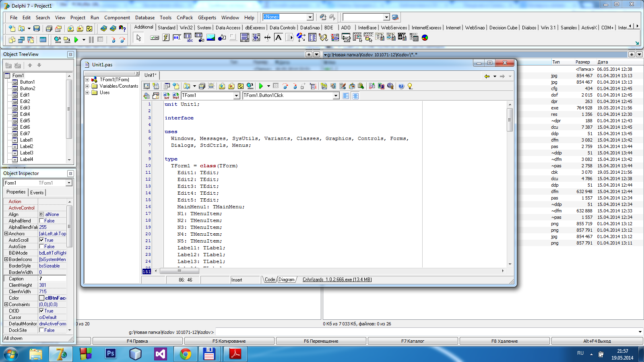Expand the Variables/Constants node in code explorer

(x=87, y=86)
